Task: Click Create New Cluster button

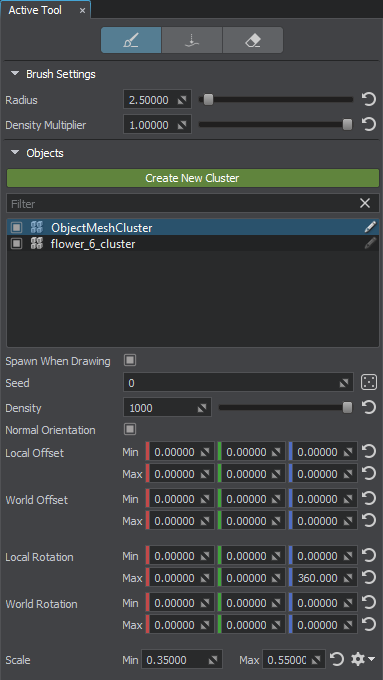Action: click(193, 178)
